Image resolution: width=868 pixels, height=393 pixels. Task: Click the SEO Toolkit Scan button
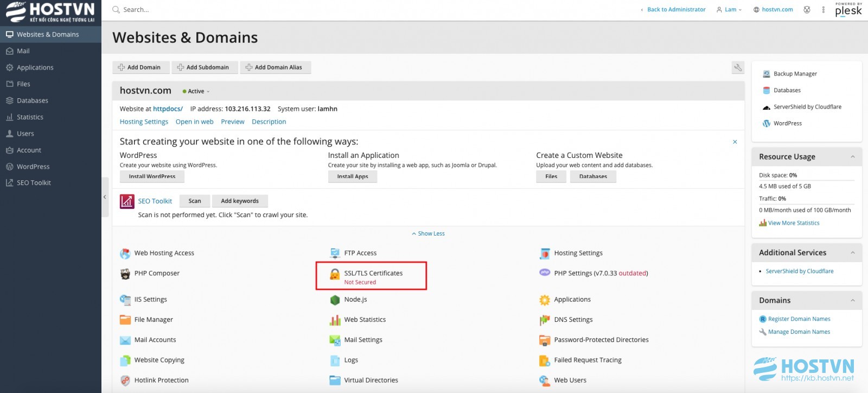click(195, 201)
